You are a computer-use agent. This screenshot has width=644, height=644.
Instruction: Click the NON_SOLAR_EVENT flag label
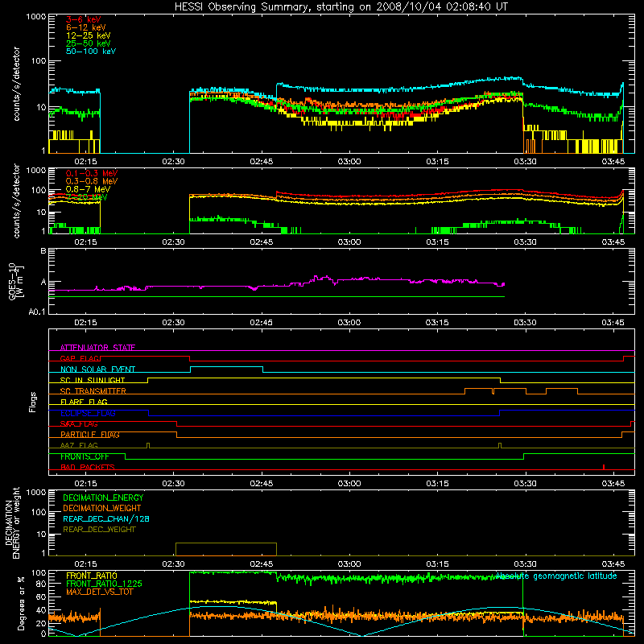(97, 369)
